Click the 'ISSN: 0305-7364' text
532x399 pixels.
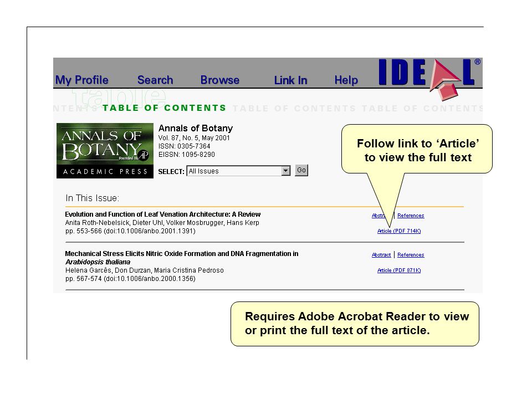pos(184,146)
